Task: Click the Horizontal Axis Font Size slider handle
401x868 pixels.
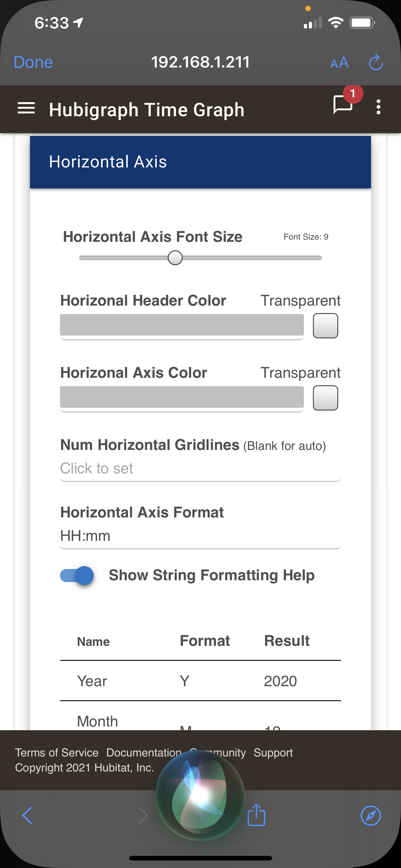Action: click(175, 258)
